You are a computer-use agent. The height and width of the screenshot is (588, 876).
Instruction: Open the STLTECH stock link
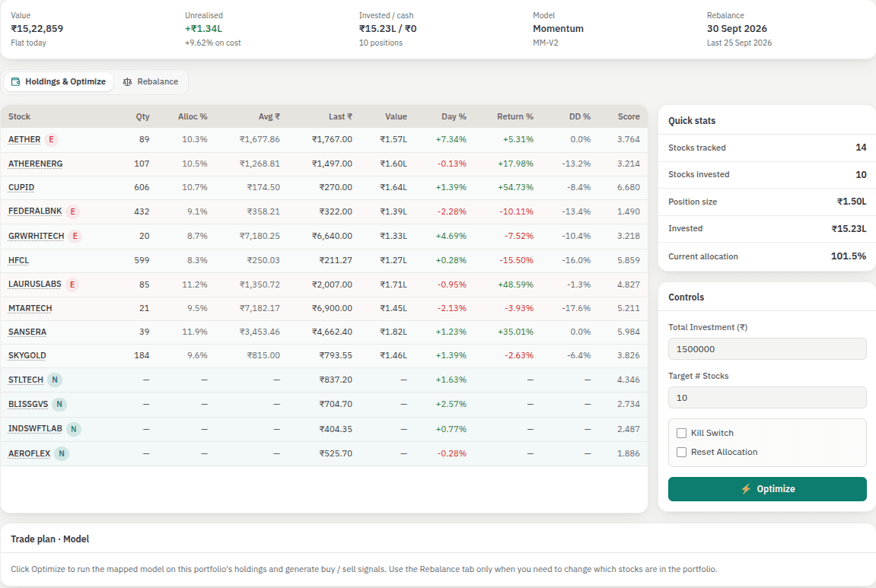click(26, 380)
